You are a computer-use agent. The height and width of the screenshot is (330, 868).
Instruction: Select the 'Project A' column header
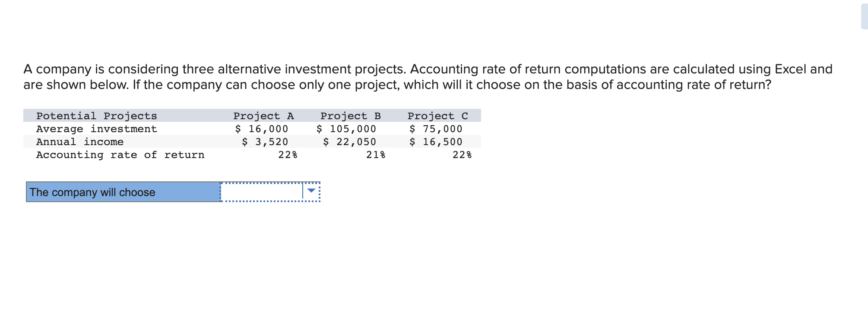point(264,115)
